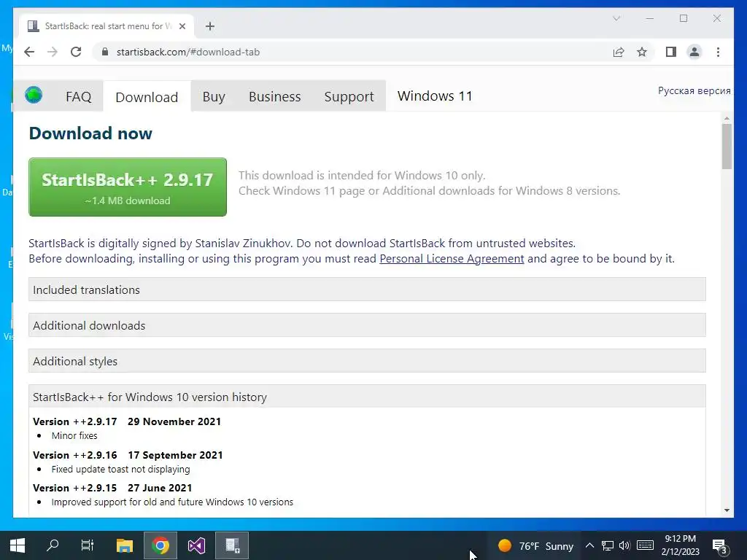Open the touch keyboard tray icon

[x=645, y=545]
